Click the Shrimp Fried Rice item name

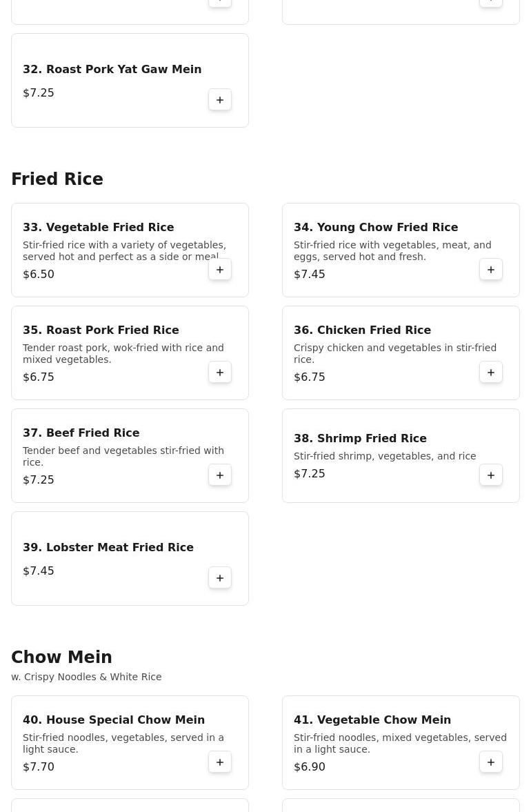(360, 438)
